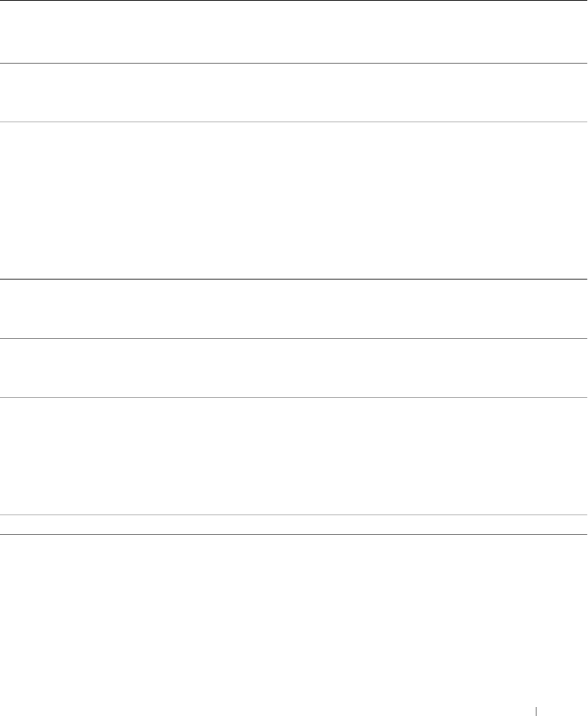Click inside the second empty table row
This screenshot has width=588, height=716.
(294, 92)
